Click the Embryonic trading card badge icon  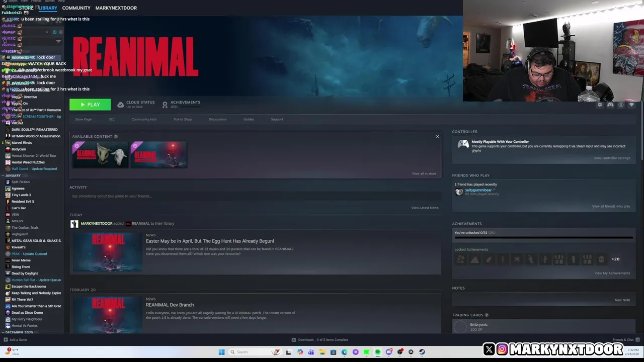460,327
